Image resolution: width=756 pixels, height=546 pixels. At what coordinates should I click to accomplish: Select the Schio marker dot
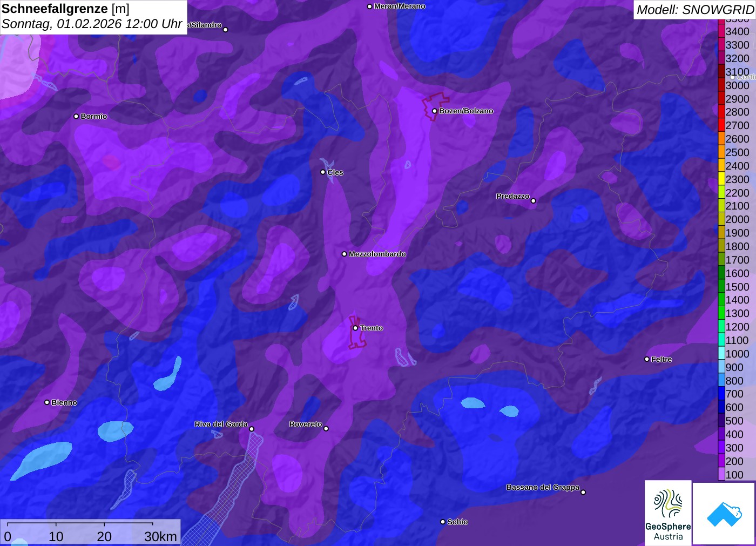(443, 522)
